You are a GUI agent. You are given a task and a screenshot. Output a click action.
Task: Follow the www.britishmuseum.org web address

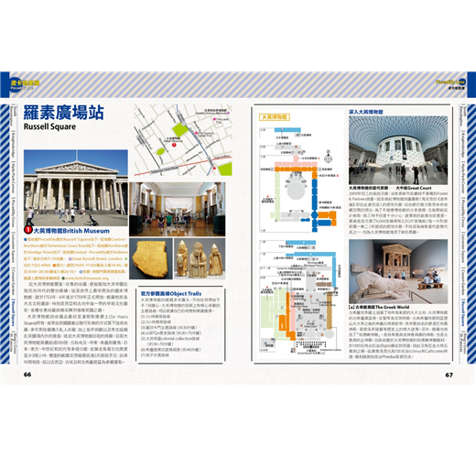coord(87,278)
